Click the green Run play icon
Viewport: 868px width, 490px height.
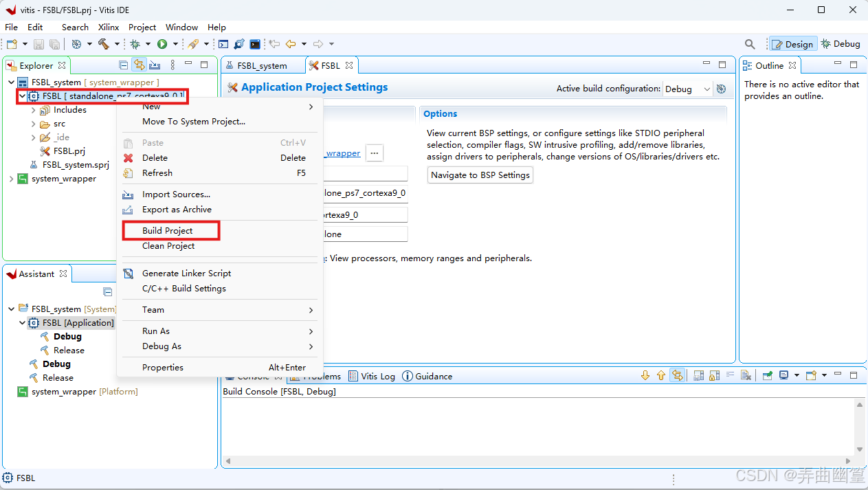click(x=162, y=44)
